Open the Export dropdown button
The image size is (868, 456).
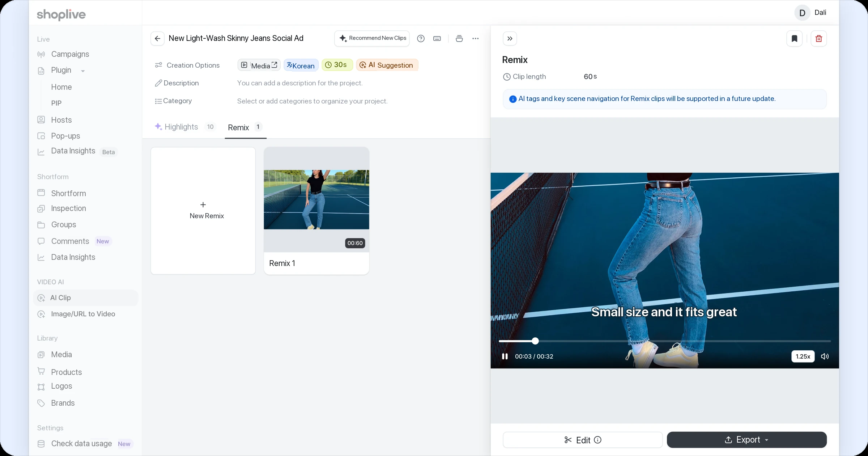[x=746, y=440]
